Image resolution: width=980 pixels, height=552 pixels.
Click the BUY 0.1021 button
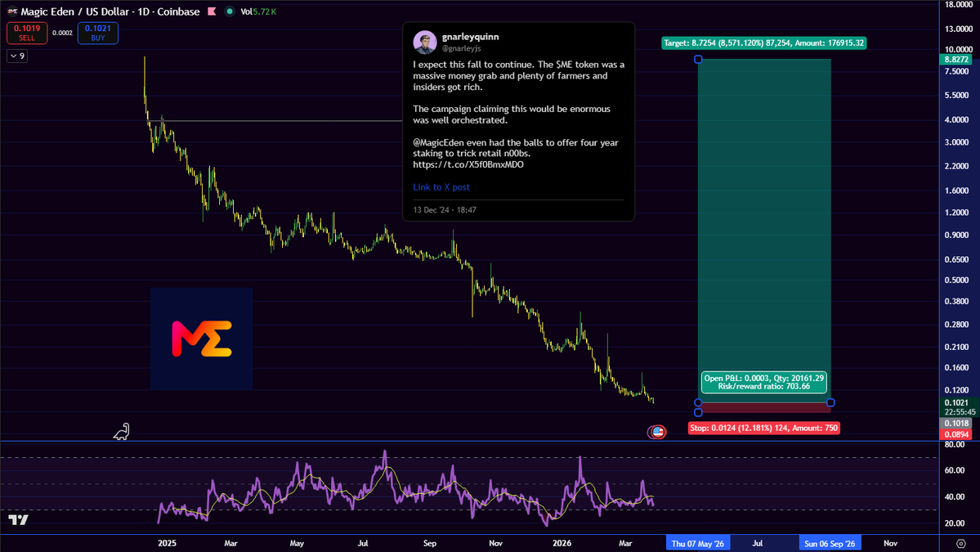coord(97,33)
